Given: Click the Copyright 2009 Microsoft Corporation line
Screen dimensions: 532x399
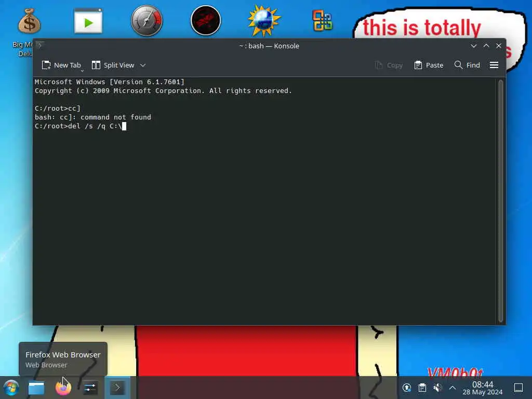Looking at the screenshot, I should 163,91.
